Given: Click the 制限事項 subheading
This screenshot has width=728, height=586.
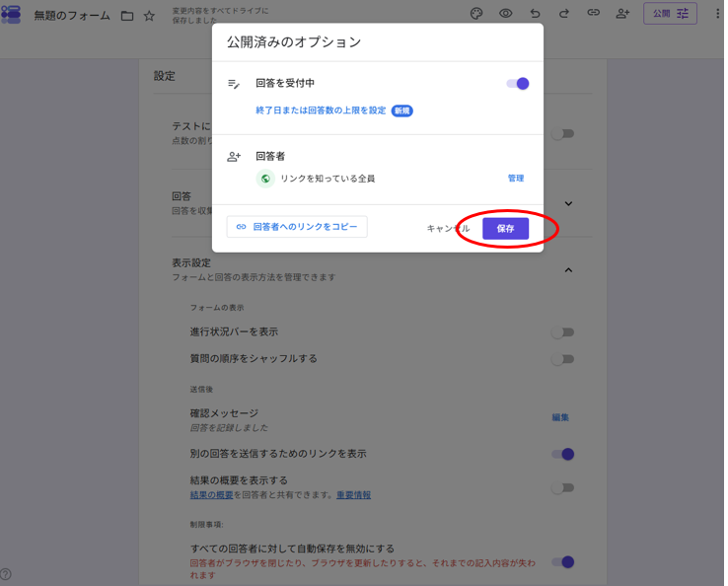Looking at the screenshot, I should 206,525.
